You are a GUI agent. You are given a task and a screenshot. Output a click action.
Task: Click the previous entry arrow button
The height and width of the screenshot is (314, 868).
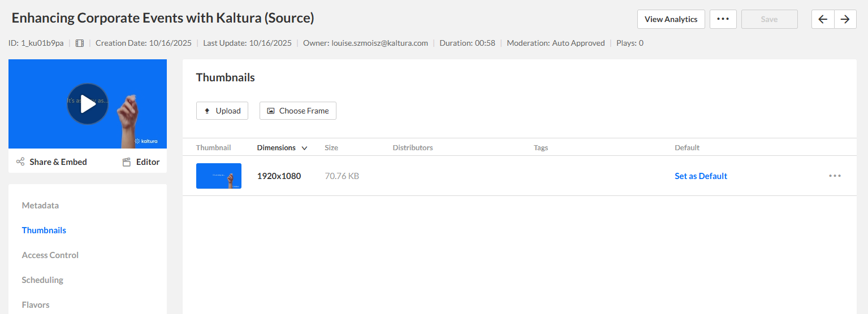point(823,19)
